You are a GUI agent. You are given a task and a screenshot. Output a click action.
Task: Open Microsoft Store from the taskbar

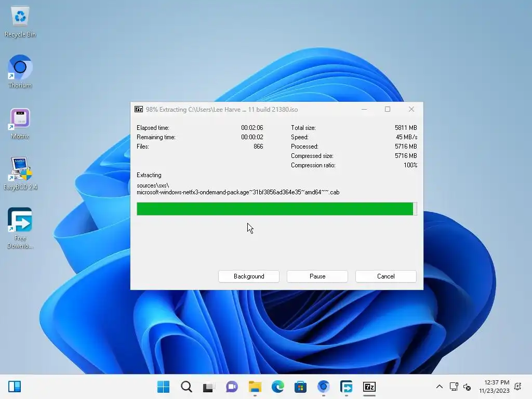click(300, 387)
